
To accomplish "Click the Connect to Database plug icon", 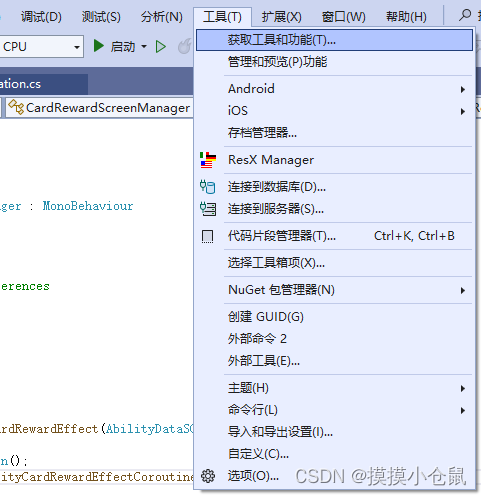I will coord(207,187).
